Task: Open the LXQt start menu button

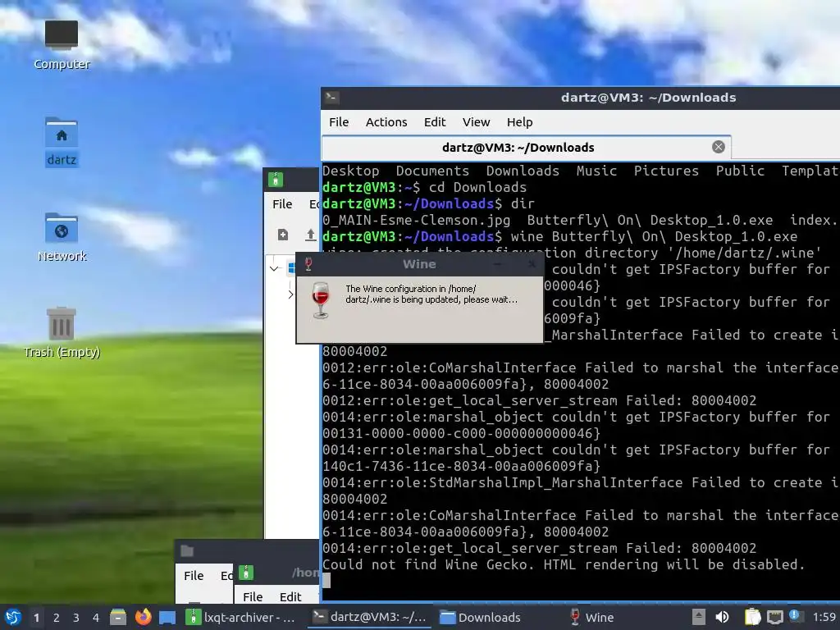Action: point(13,617)
